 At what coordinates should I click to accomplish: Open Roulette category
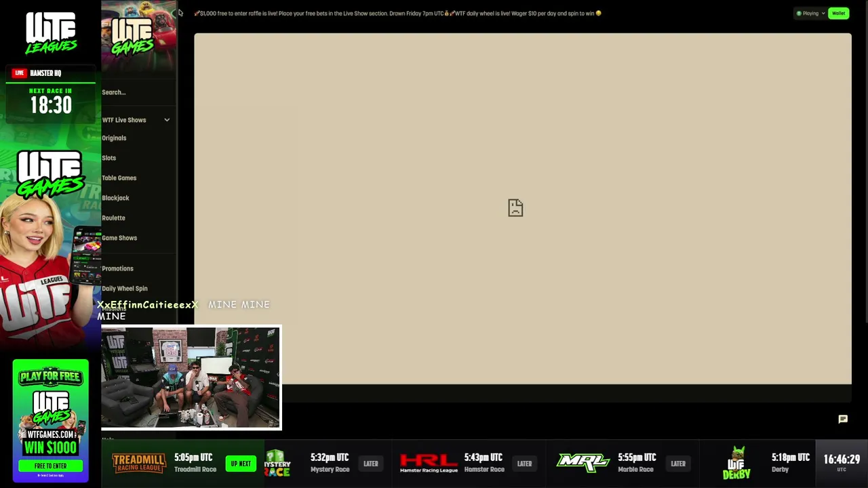coord(113,218)
